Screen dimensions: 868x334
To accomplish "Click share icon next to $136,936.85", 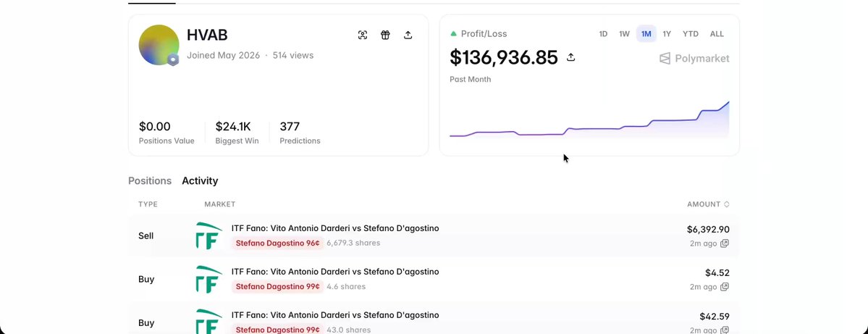I will [570, 57].
